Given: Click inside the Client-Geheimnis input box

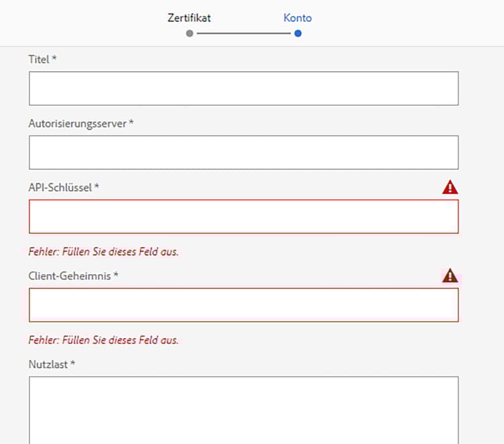Looking at the screenshot, I should coord(243,305).
